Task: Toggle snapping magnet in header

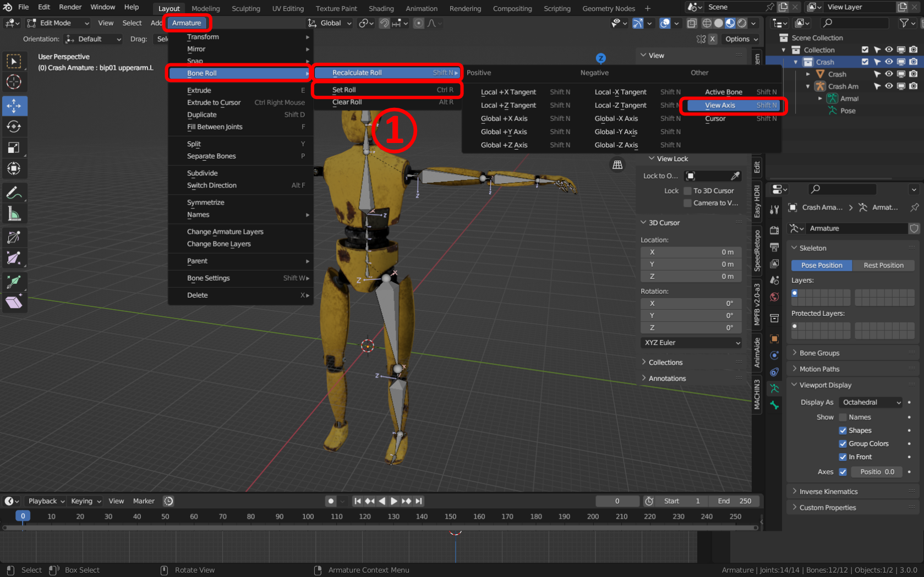Action: tap(384, 23)
